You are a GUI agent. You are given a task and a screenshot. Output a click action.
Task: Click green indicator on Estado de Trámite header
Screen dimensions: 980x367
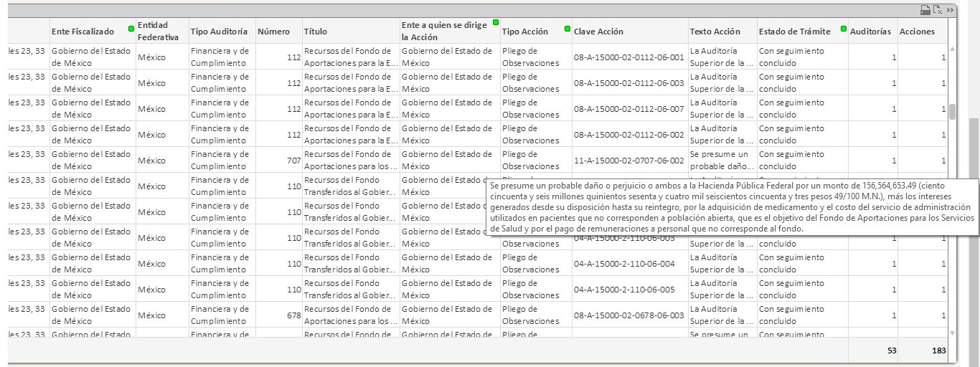[x=844, y=29]
